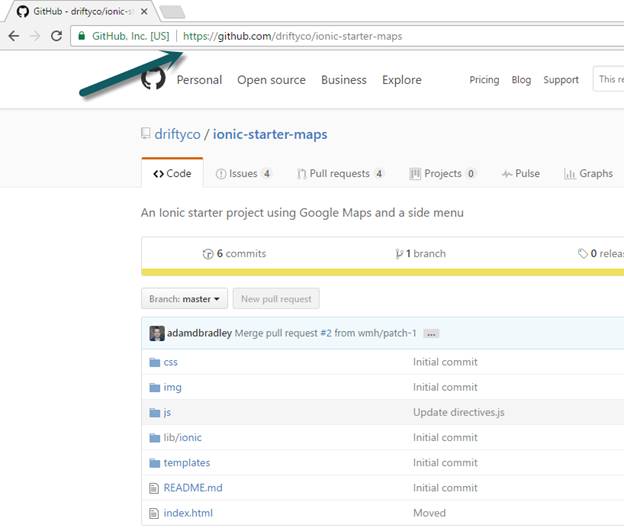Screen dimensions: 624x528
Task: Click the GitHub octocat logo
Action: (x=153, y=79)
